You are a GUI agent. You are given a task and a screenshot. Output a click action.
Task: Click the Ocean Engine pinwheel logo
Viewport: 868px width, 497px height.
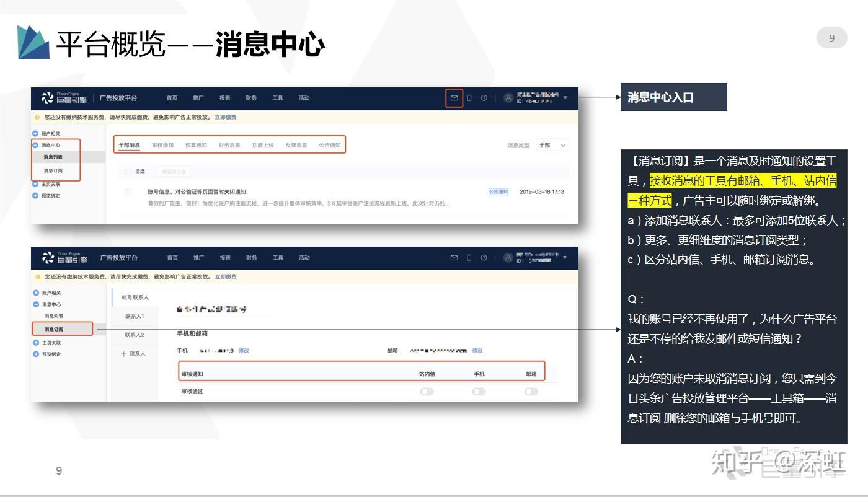click(x=47, y=97)
